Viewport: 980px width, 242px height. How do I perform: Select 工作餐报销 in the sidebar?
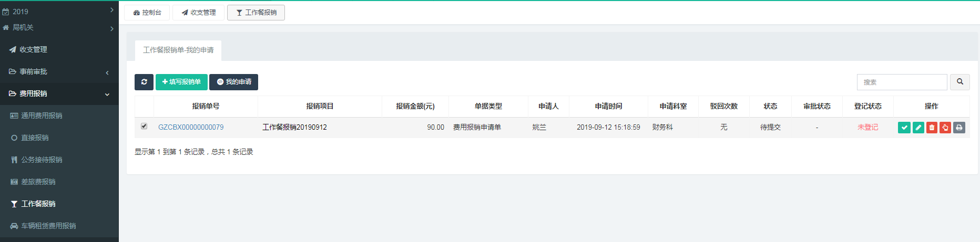click(x=59, y=204)
